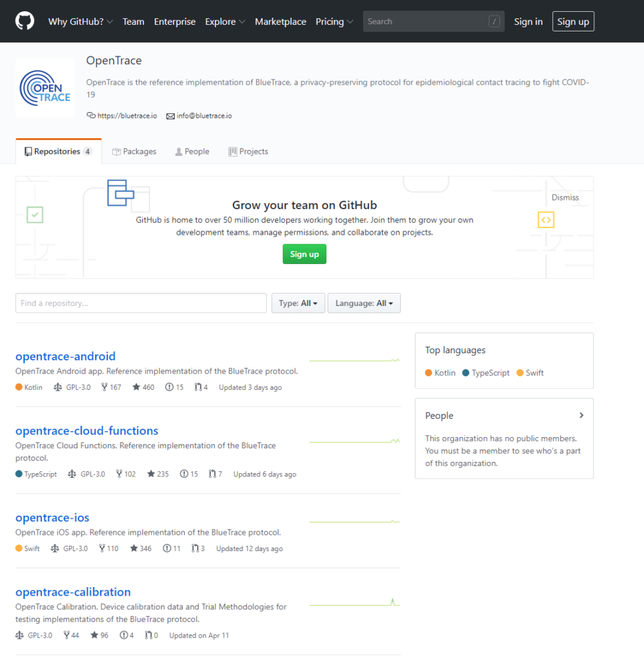This screenshot has height=671, width=644.
Task: Open issues count 11 on opentrace-ios
Action: click(x=172, y=548)
